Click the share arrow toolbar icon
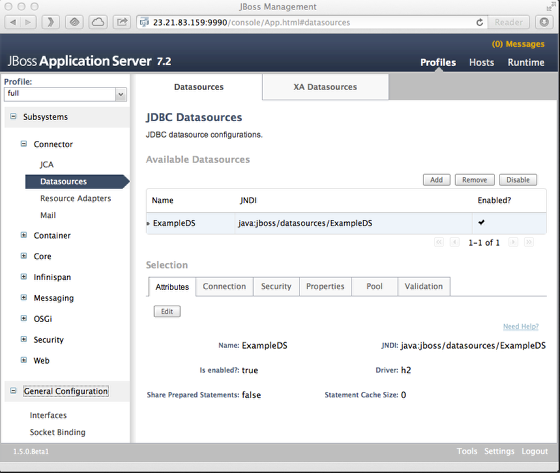This screenshot has height=473, width=560. pyautogui.click(x=122, y=22)
